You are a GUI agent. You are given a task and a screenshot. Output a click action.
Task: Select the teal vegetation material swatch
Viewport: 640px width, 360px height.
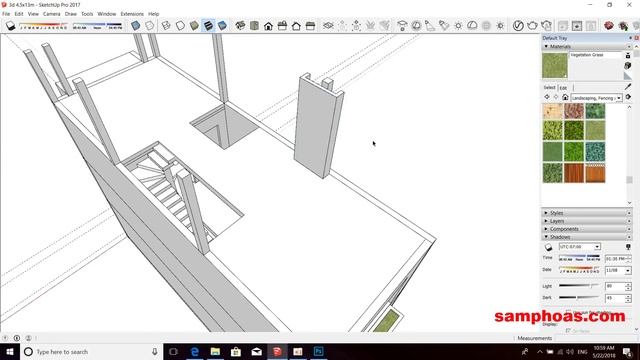pos(595,152)
